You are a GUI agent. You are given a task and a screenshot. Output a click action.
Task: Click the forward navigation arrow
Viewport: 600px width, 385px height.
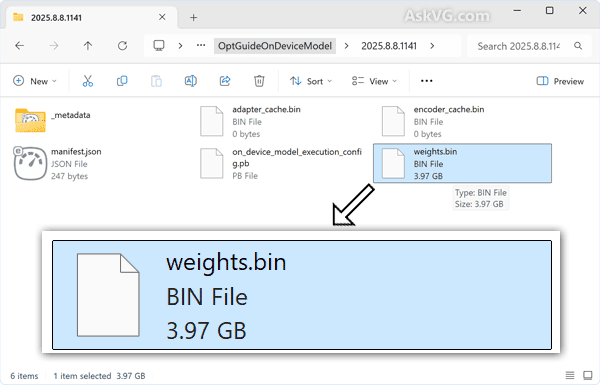click(54, 46)
